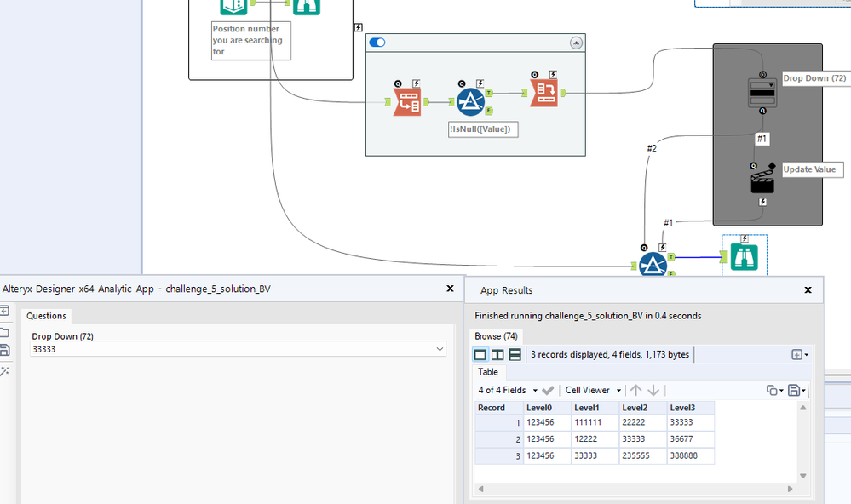Collapse the tool container with the round arrow
This screenshot has width=851, height=504.
point(577,43)
